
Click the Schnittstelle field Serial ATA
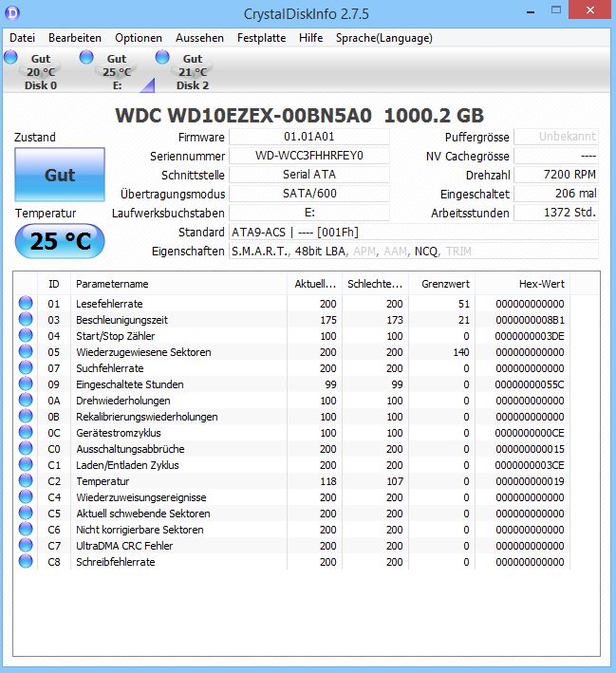pos(309,175)
